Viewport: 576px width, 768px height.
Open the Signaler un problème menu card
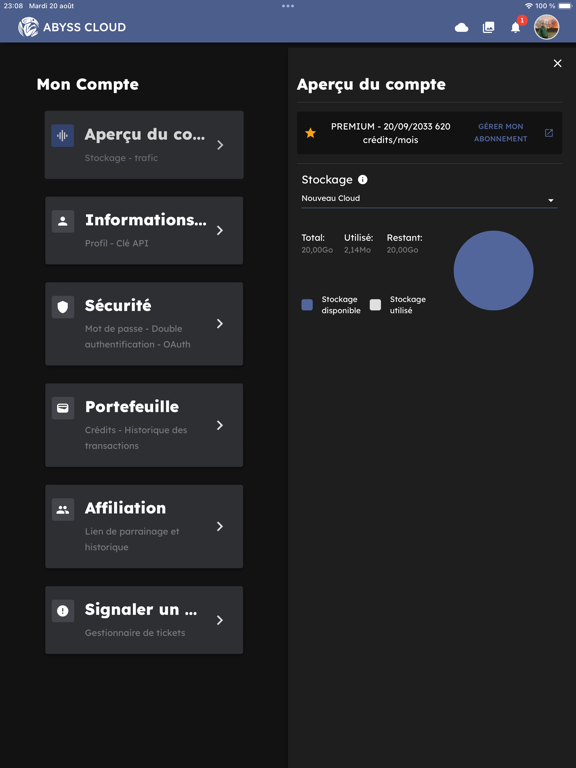pos(144,620)
